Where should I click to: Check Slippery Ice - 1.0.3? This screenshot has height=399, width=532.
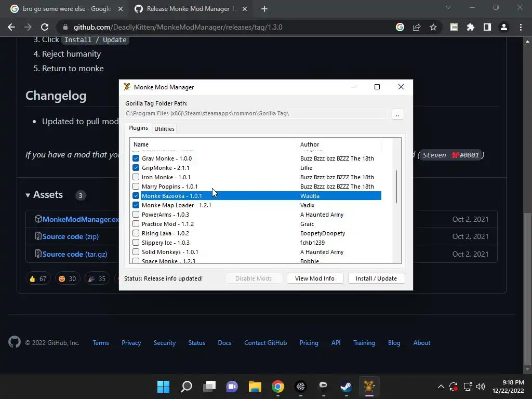[136, 243]
